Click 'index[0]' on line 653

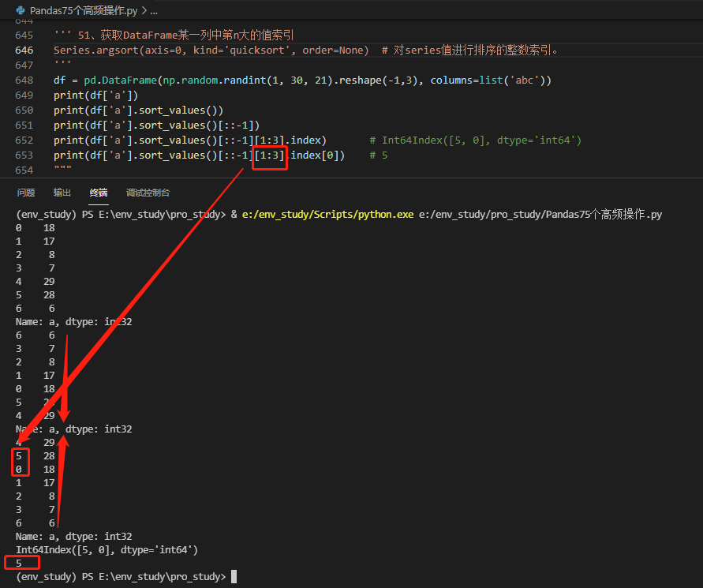[315, 155]
